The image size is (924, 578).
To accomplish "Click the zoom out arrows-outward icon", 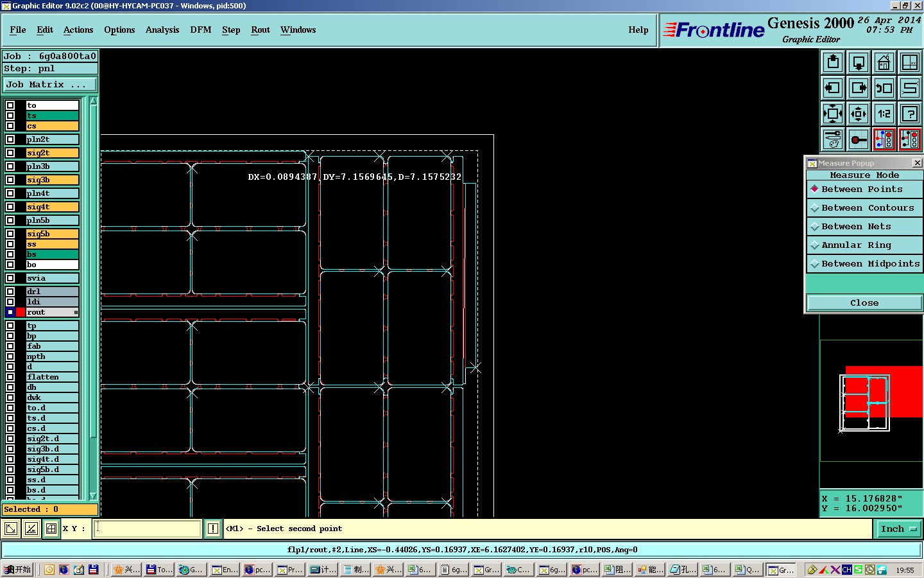I will click(859, 114).
